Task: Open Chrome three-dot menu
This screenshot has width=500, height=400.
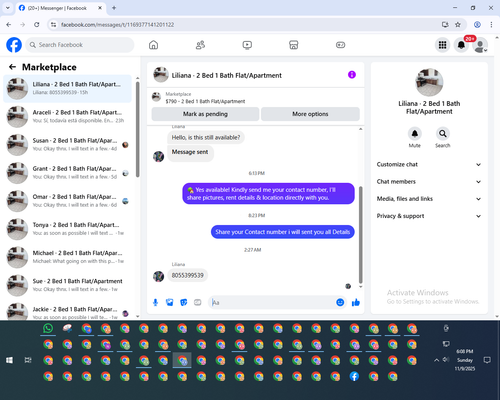Action: coord(491,25)
